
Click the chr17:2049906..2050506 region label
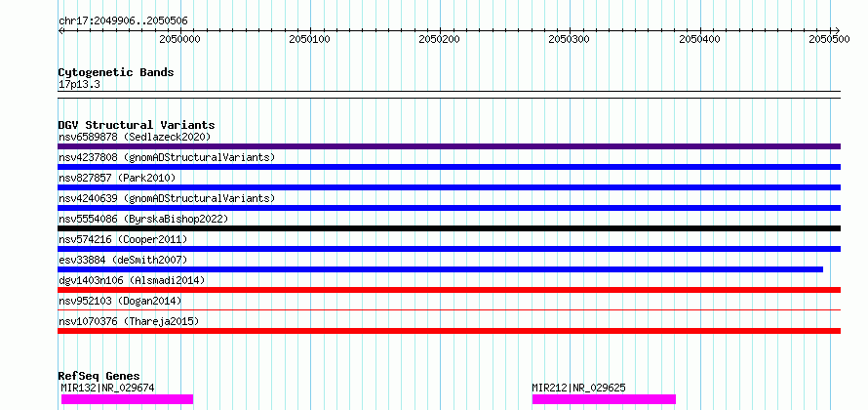coord(123,21)
